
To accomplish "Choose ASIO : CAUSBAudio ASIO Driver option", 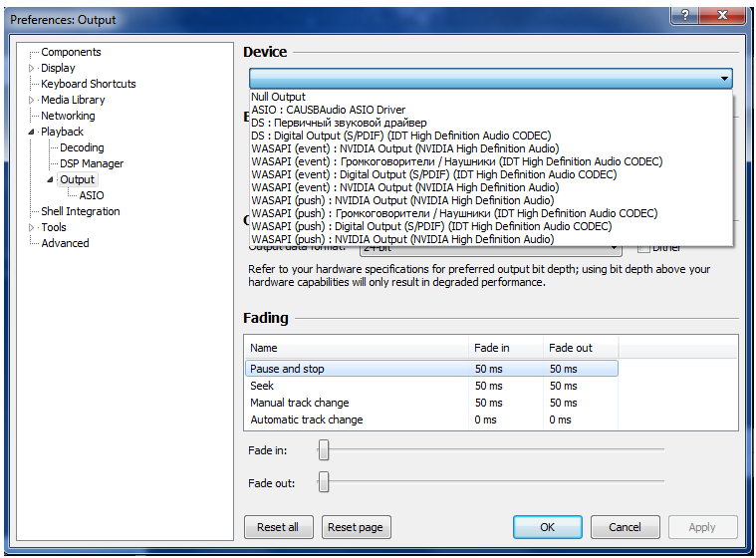I will 329,110.
